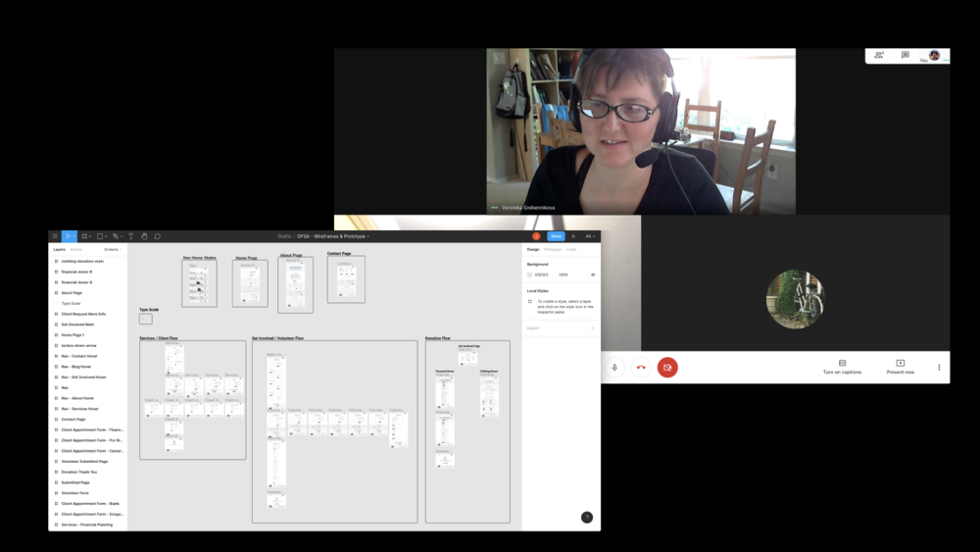Open the Figma main menu hamburger icon
980x552 pixels.
click(55, 236)
